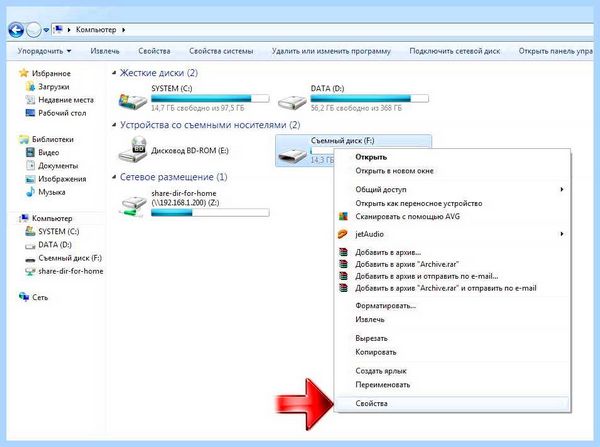Open Недавние места icon in sidebar
Viewport: 600px width, 447px height.
click(30, 100)
